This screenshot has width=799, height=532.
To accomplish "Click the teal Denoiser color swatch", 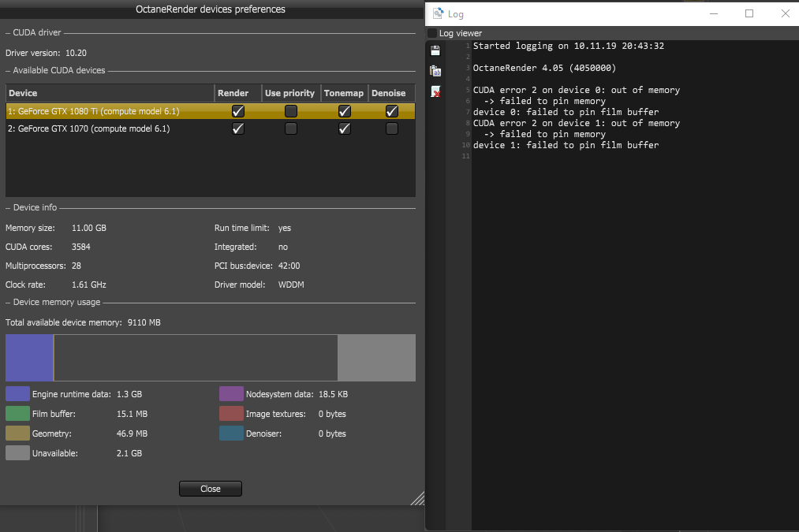I will click(x=231, y=433).
